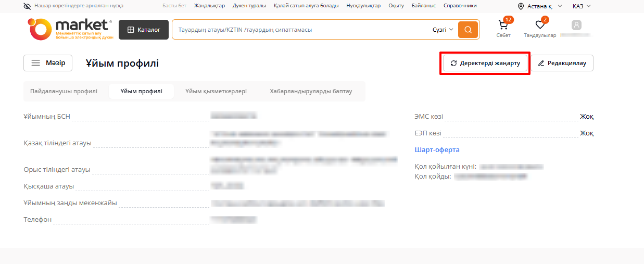The image size is (644, 264).
Task: Click the location pin icon for Астана
Action: 521,6
